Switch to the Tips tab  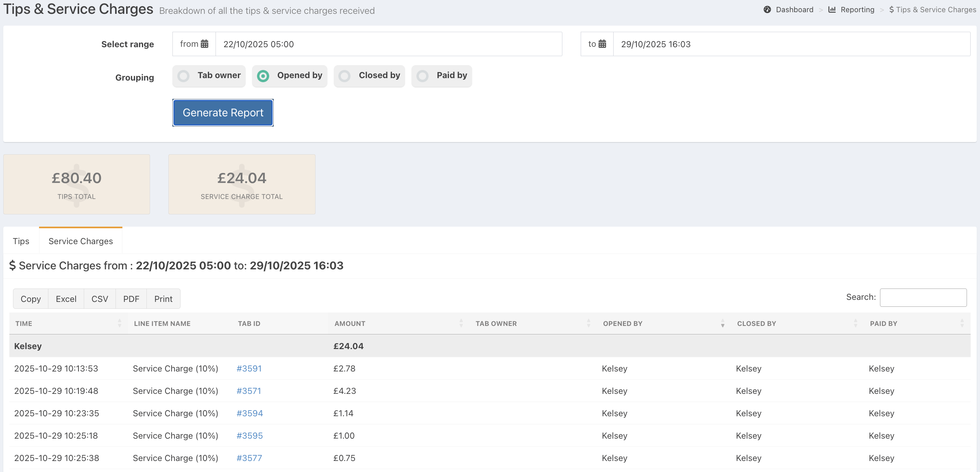21,241
